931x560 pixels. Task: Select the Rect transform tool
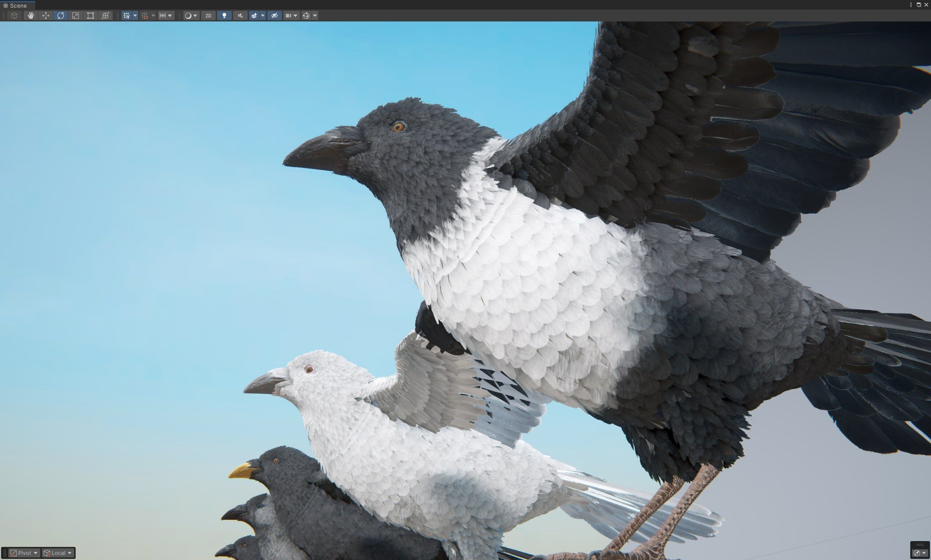(x=90, y=16)
